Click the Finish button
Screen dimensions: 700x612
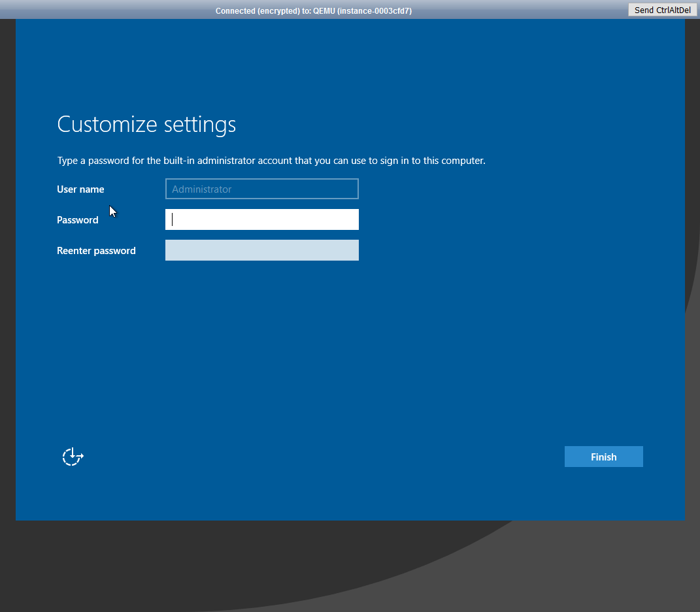pos(603,457)
